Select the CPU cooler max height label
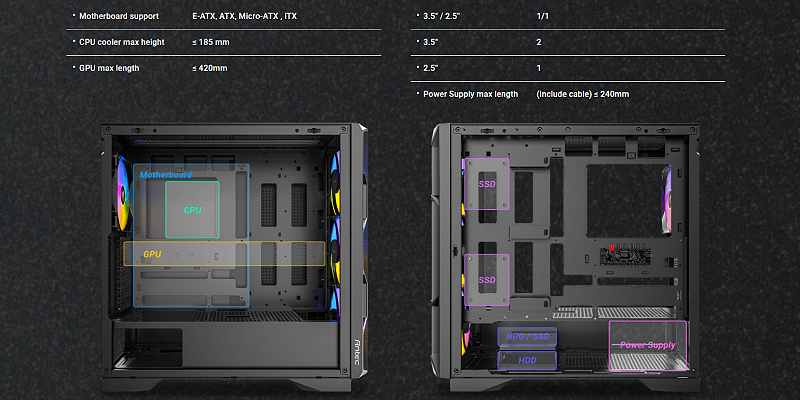Image resolution: width=800 pixels, height=400 pixels. pos(121,43)
